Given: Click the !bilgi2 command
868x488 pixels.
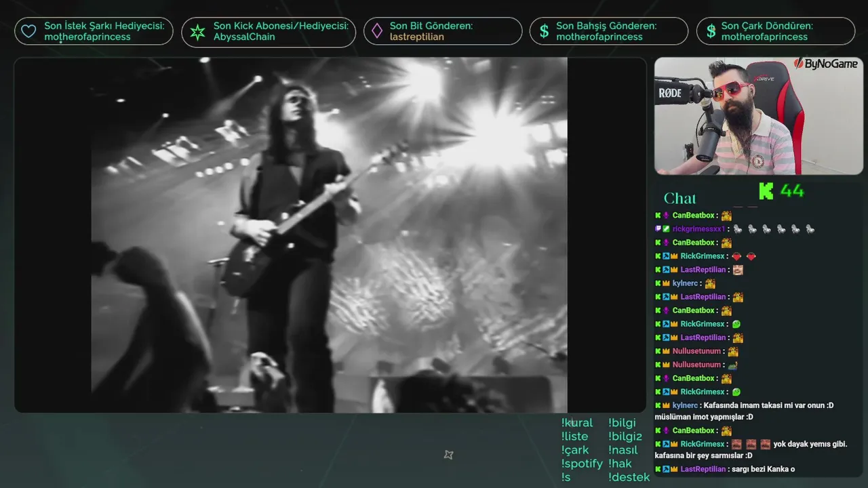Looking at the screenshot, I should (x=625, y=436).
